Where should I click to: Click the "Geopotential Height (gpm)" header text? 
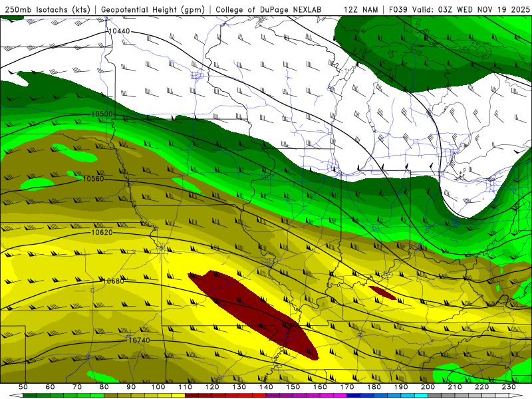(x=153, y=9)
